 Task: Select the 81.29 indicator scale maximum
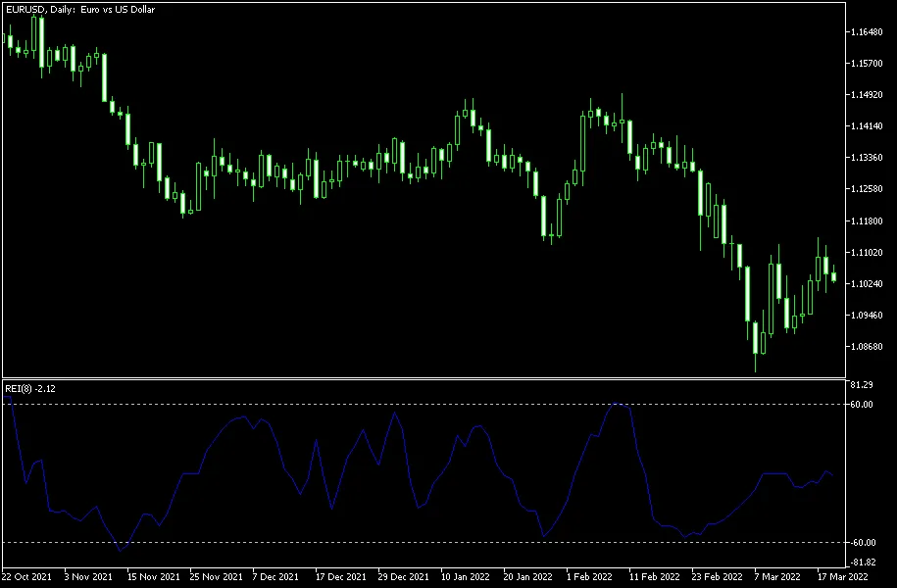point(864,384)
